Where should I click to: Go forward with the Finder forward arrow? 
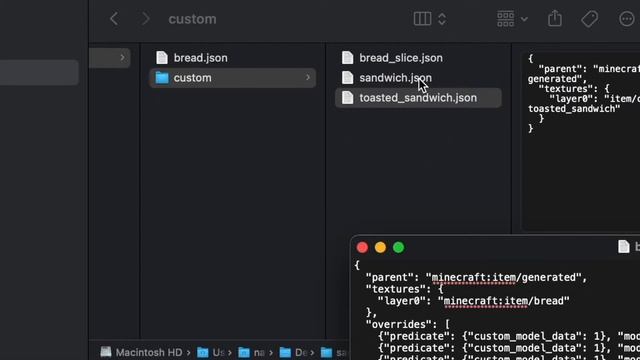145,19
